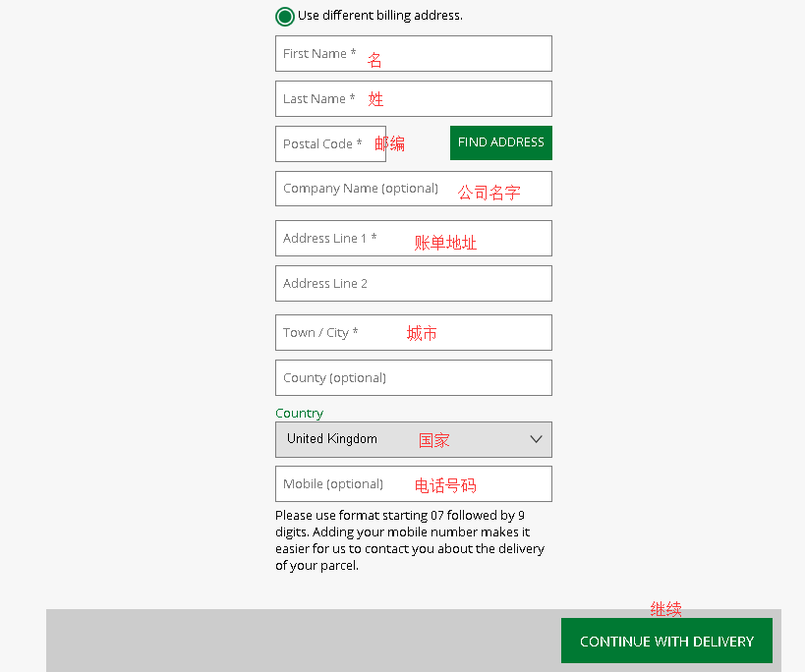805x672 pixels.
Task: Click the red 邮编 annotation beside Postal Code
Action: pos(389,144)
